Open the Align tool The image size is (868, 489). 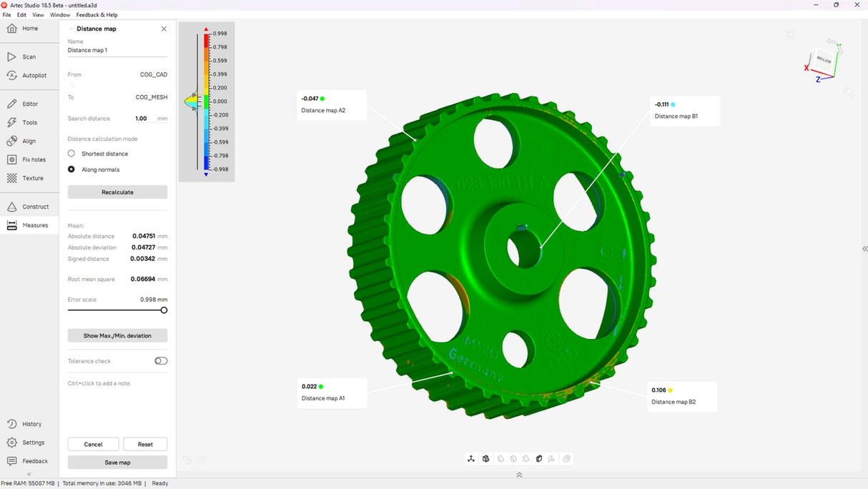29,140
